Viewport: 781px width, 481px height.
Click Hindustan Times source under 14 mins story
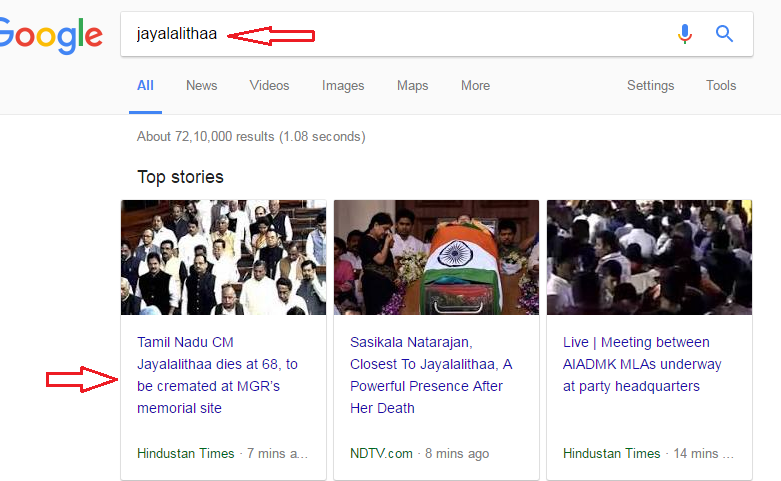612,454
